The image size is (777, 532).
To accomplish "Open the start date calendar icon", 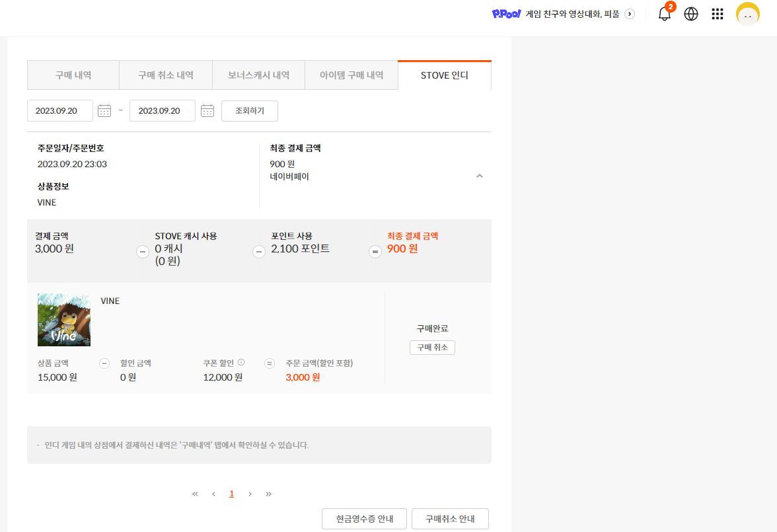I will [x=104, y=111].
